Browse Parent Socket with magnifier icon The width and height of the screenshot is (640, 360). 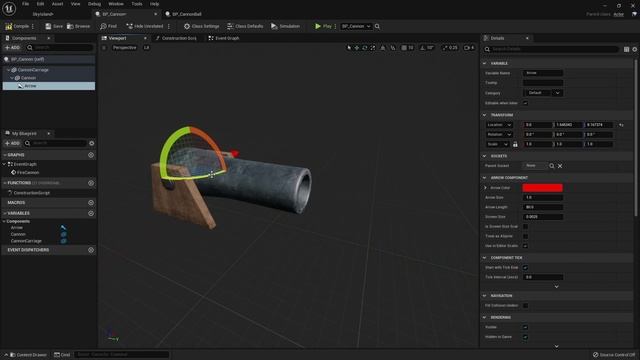(552, 166)
